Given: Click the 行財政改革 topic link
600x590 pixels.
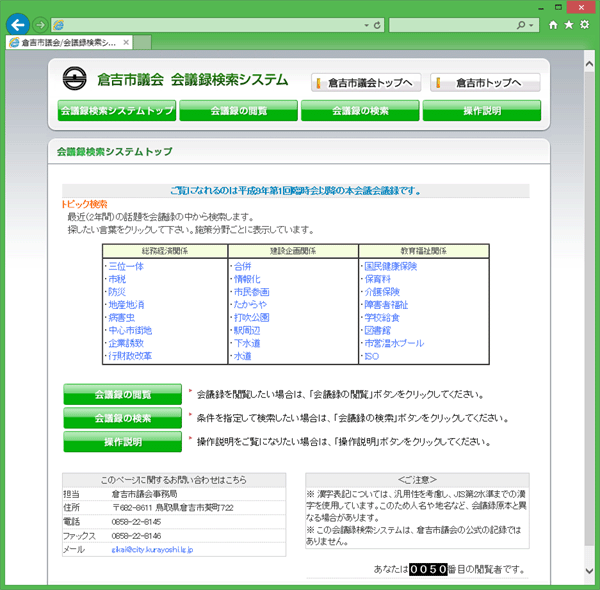Looking at the screenshot, I should point(130,356).
